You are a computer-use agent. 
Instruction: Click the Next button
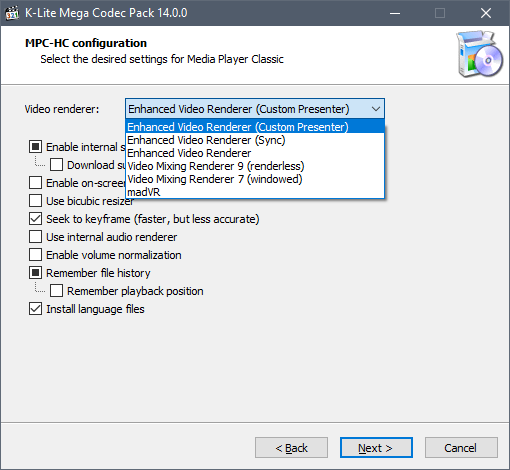(376, 448)
